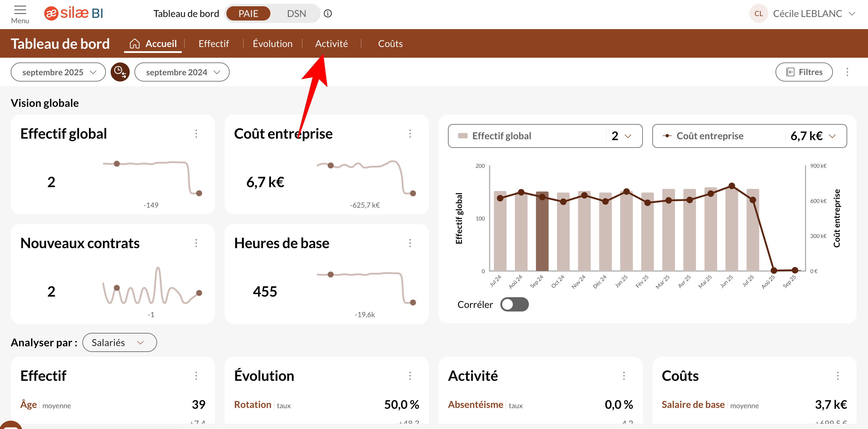Click the Silae BI logo
This screenshot has width=868, height=429.
[74, 13]
